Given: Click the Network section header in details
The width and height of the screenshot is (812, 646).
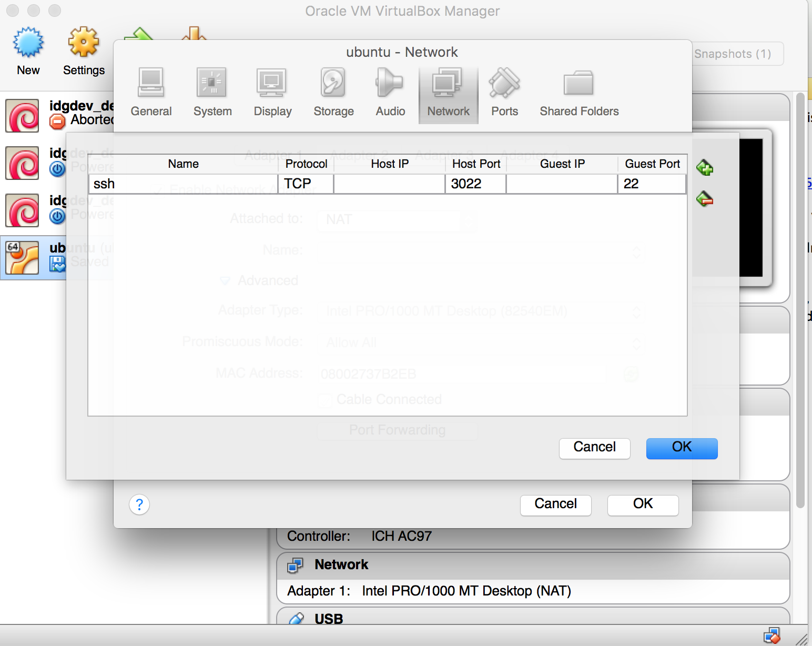Looking at the screenshot, I should [x=533, y=566].
